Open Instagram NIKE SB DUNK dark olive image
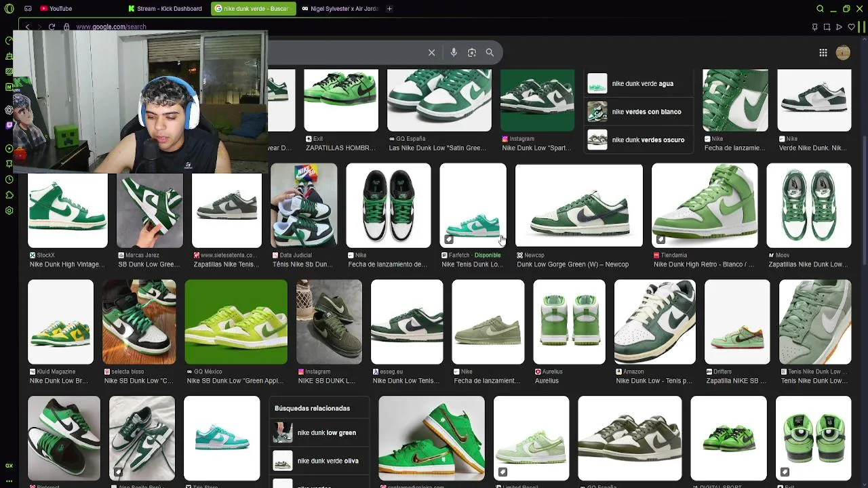The image size is (868, 488). click(x=329, y=322)
